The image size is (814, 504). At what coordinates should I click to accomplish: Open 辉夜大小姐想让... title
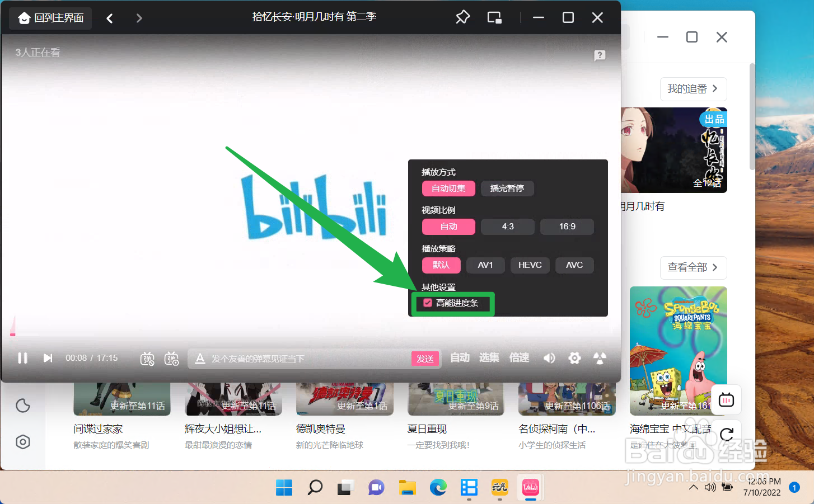[x=223, y=429]
